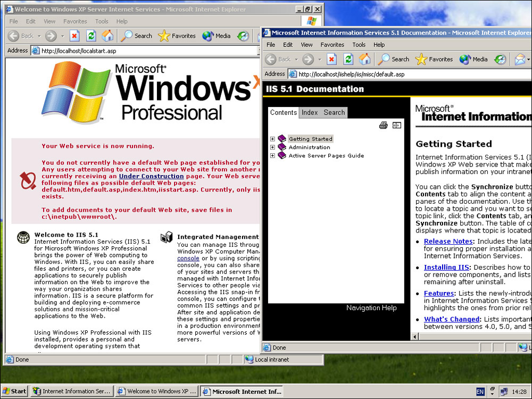Click Home icon in IIS Documentation window toolbar
This screenshot has width=532, height=399.
coord(365,59)
